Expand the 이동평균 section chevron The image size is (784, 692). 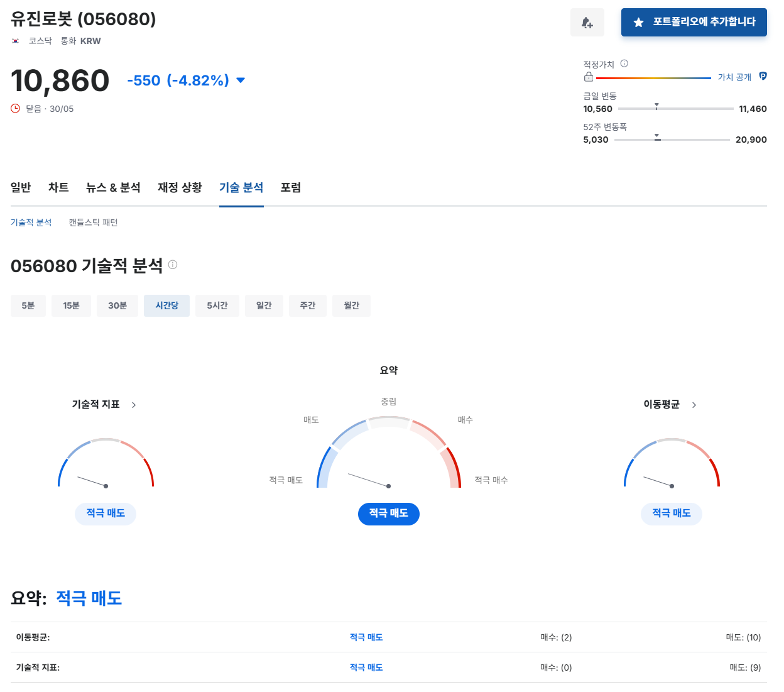click(x=694, y=405)
